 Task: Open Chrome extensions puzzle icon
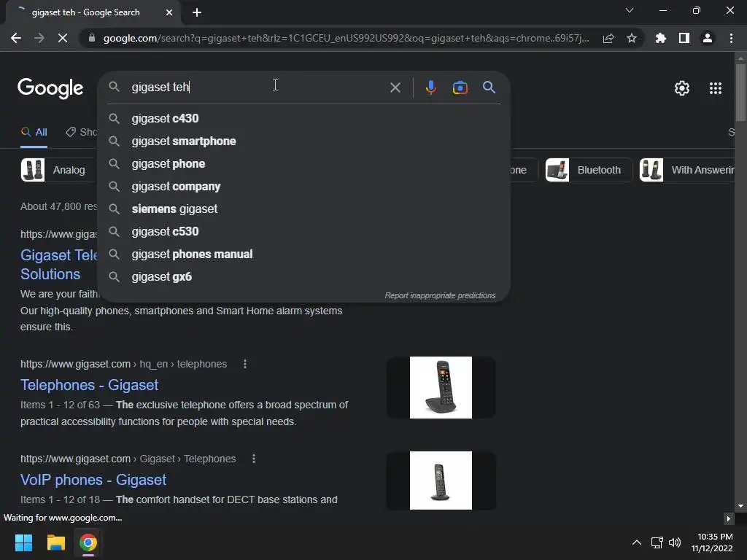tap(661, 38)
